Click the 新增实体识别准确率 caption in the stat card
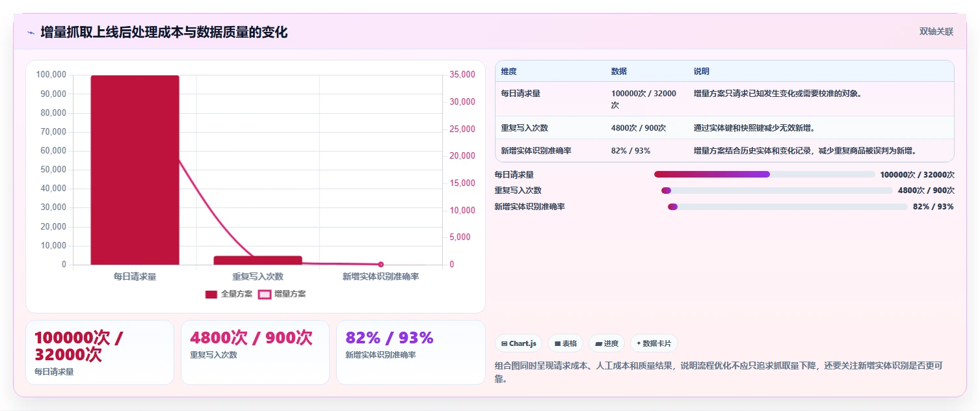980x411 pixels. [380, 355]
